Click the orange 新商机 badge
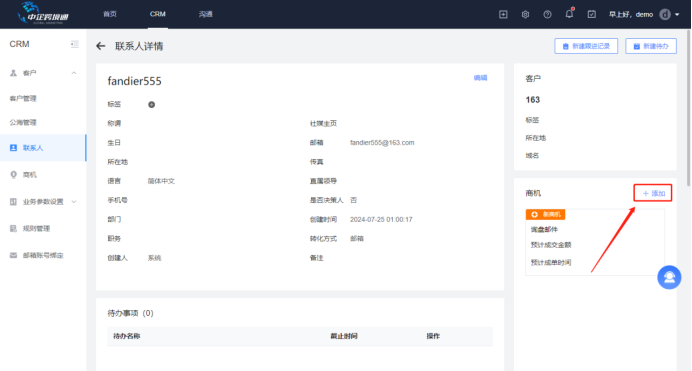Viewport: 692px width, 371px height. tap(545, 214)
